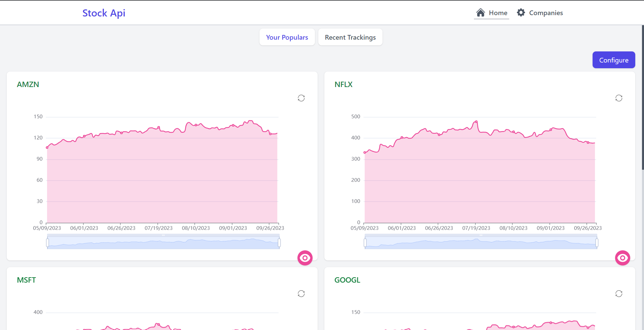Click NFLX overview range selector area
Screen dimensions: 644x330
tap(481, 242)
